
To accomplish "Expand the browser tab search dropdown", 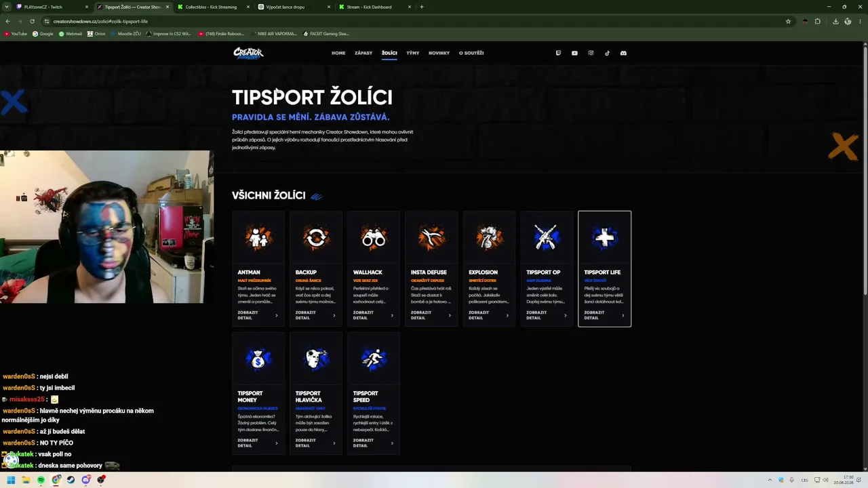I will pos(7,7).
